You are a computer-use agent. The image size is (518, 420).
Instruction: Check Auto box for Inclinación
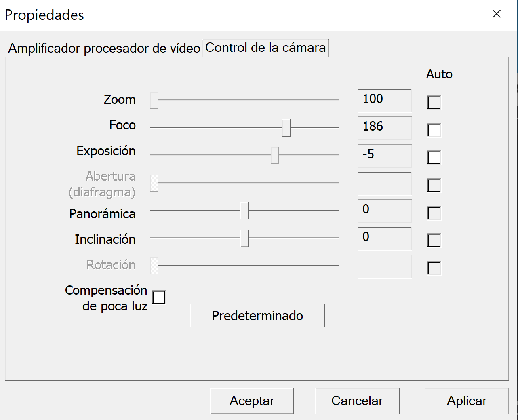(434, 240)
